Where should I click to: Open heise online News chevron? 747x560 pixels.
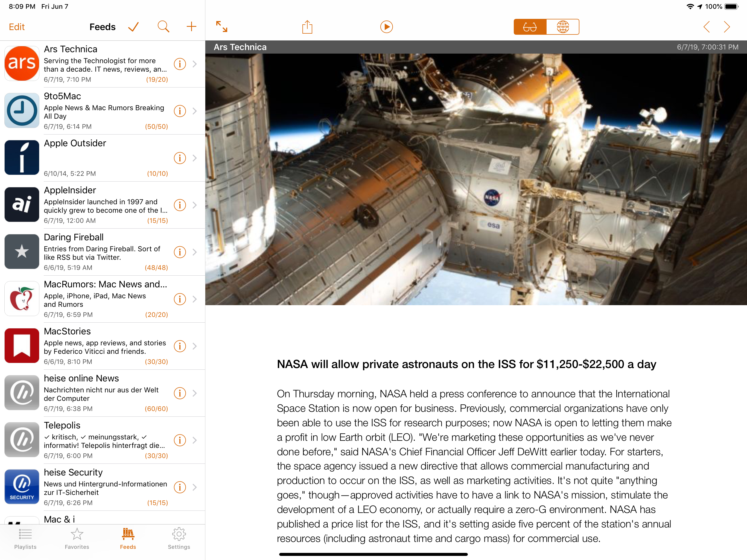pyautogui.click(x=195, y=393)
